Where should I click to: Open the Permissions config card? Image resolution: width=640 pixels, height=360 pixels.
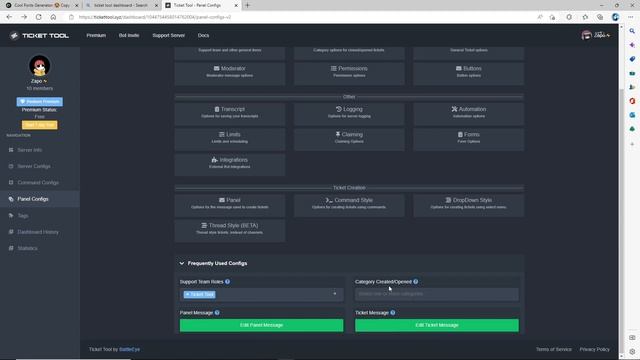coord(349,73)
